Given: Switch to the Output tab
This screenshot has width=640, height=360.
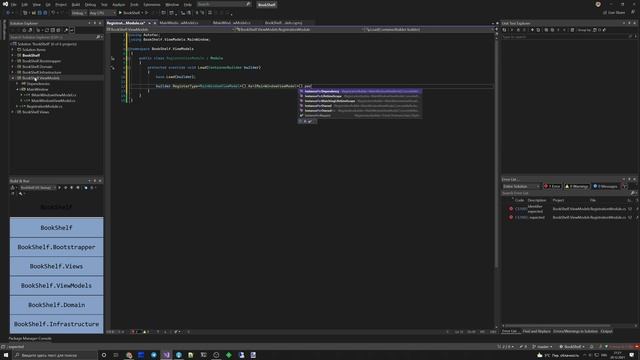Looking at the screenshot, I should pos(607,331).
